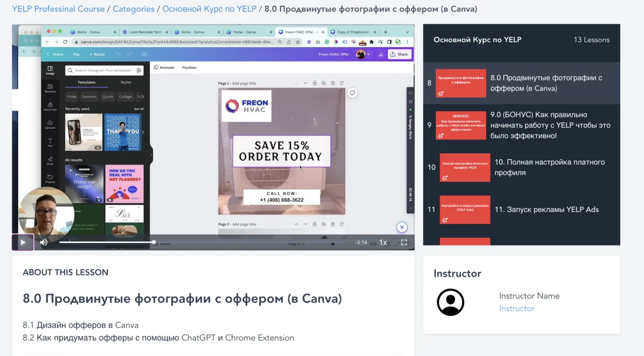Viewport: 644px width, 356px height.
Task: Click the instructor avatar icon
Action: tap(450, 302)
